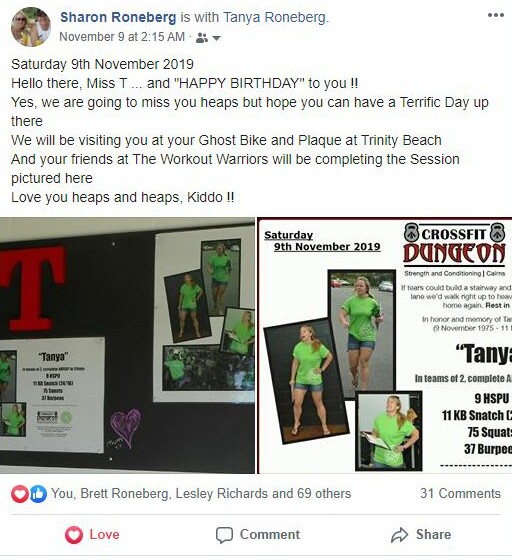
Task: Click the heart icon beside Love
Action: click(x=74, y=535)
